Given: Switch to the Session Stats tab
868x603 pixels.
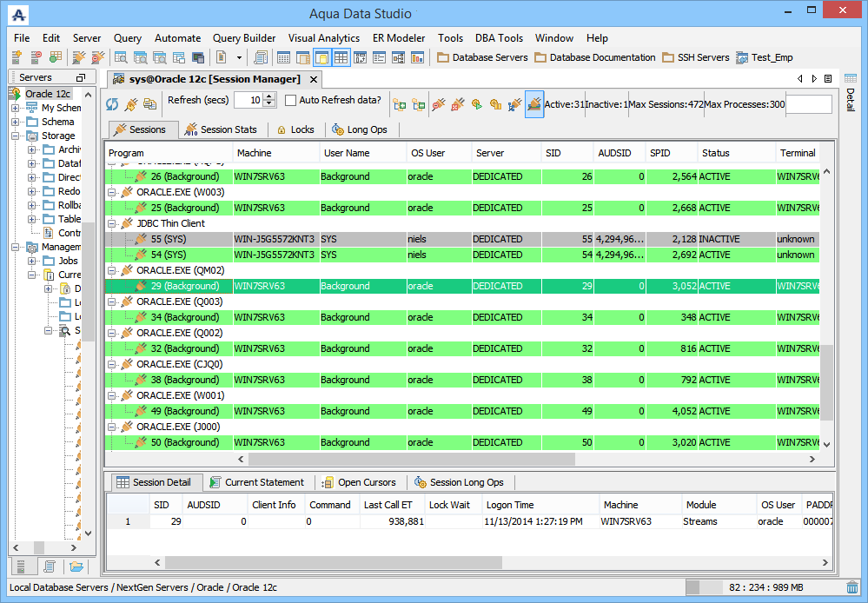Looking at the screenshot, I should tap(220, 129).
